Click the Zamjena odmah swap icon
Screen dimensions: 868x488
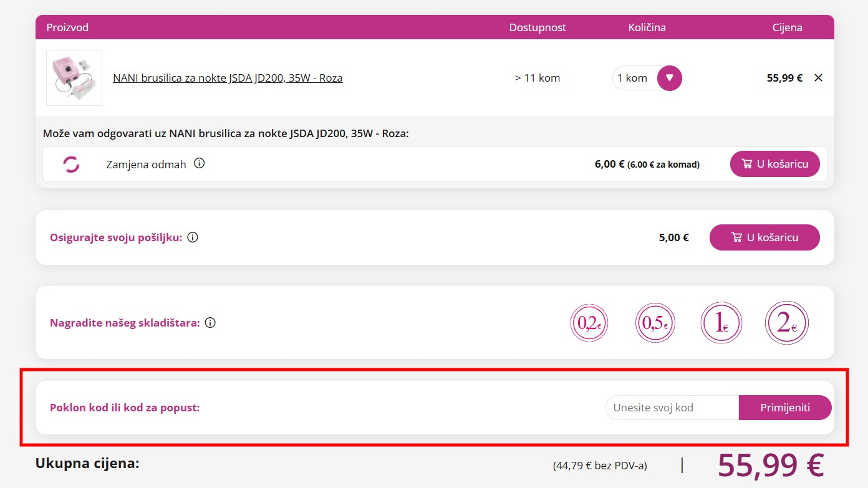(72, 164)
